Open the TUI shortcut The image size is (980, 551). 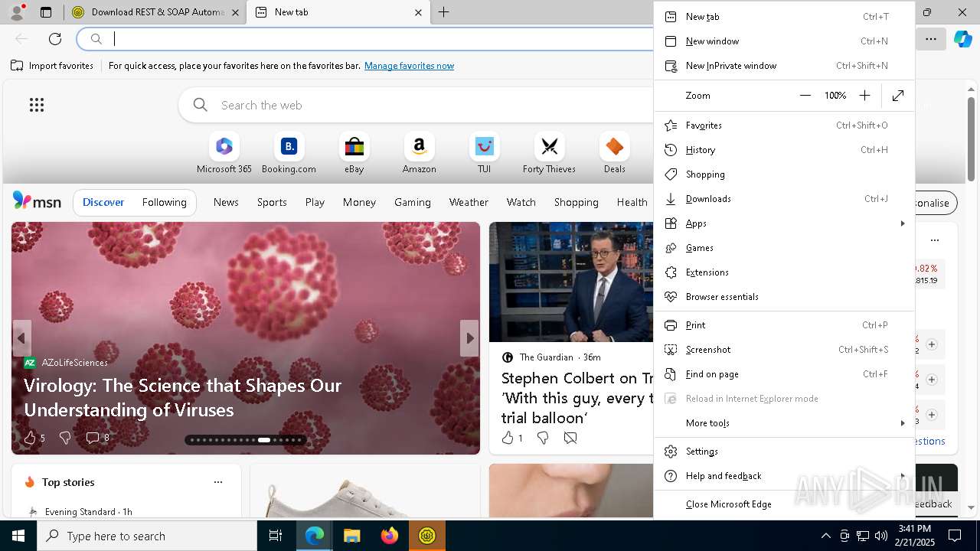coord(484,153)
